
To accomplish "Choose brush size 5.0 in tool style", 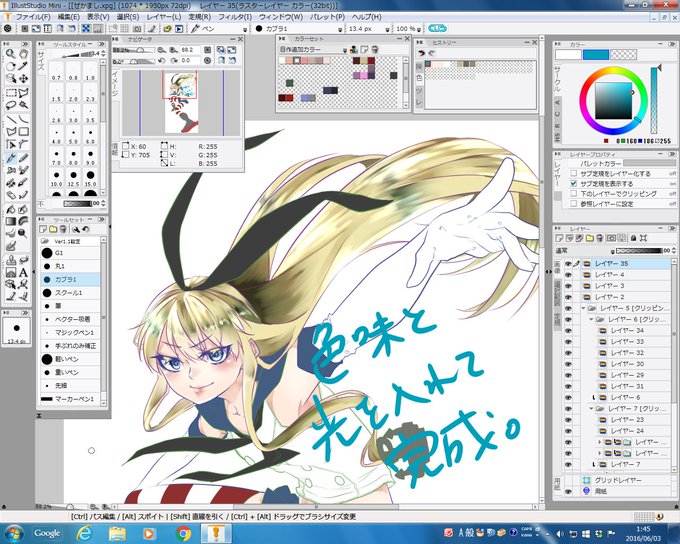I will [x=73, y=136].
